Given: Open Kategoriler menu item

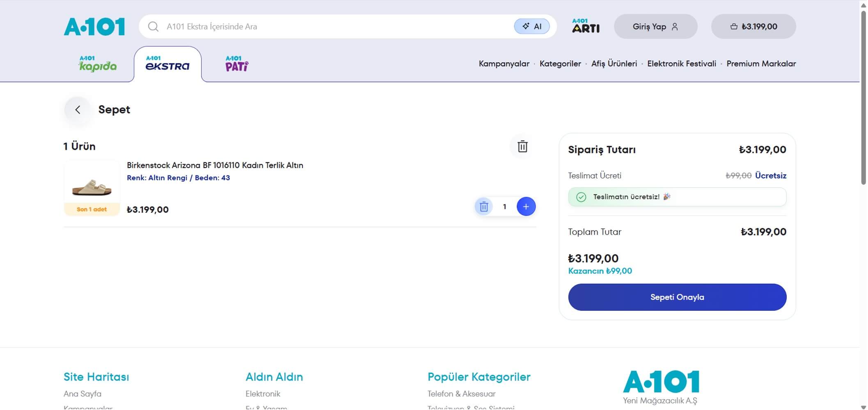Looking at the screenshot, I should [560, 64].
